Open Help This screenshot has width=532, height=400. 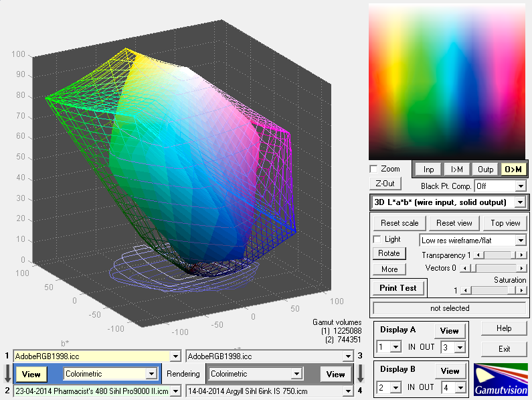click(x=504, y=328)
